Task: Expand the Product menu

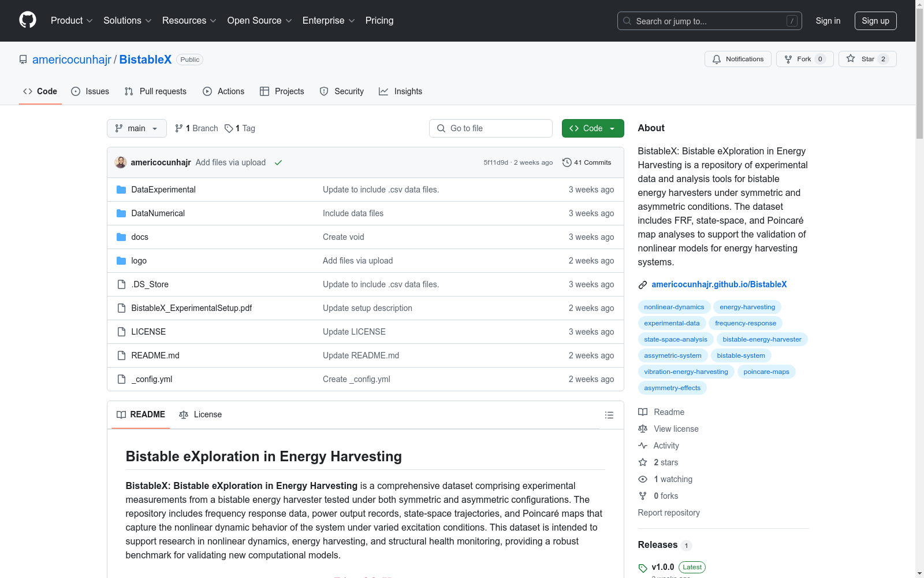Action: coord(72,20)
